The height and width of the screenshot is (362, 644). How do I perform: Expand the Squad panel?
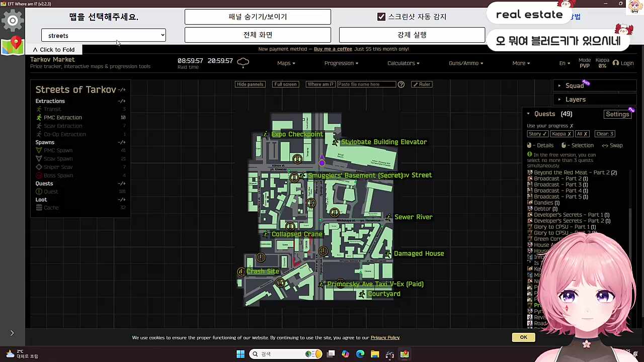pyautogui.click(x=595, y=85)
